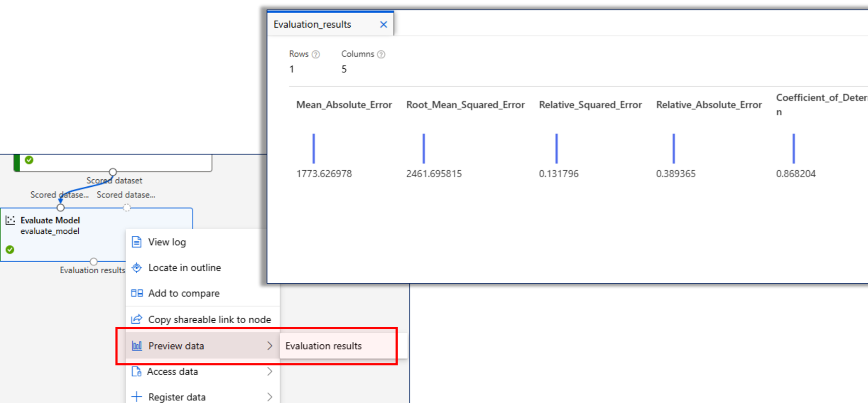Click the Relative_Squared_Error column header
The width and height of the screenshot is (868, 403).
[x=590, y=105]
